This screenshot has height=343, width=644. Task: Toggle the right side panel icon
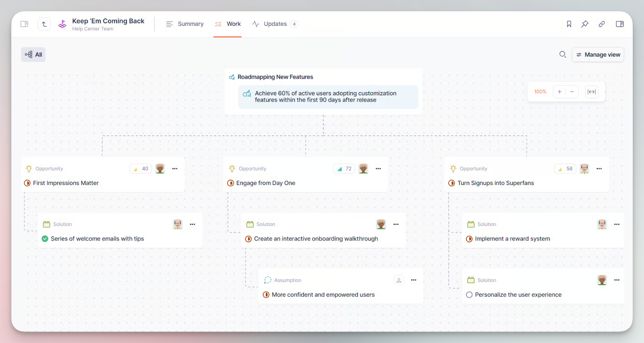tap(620, 24)
